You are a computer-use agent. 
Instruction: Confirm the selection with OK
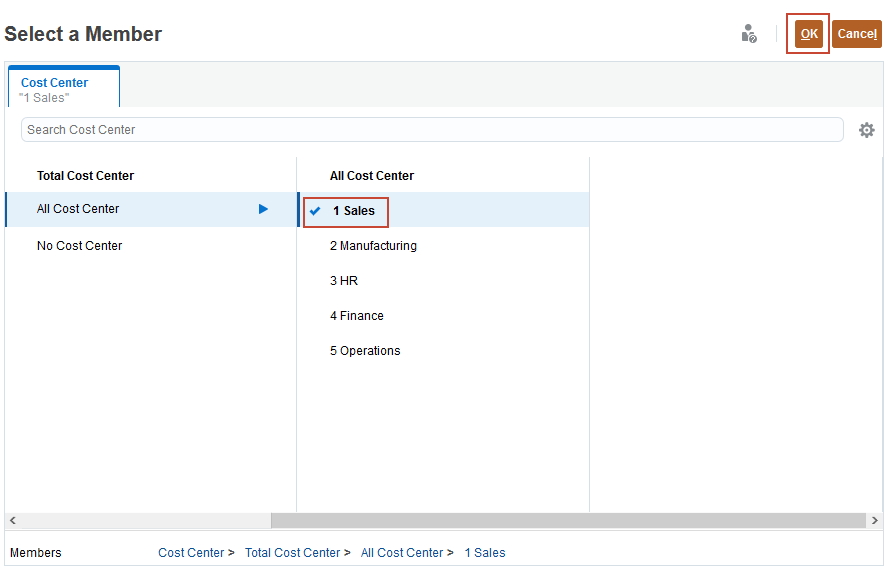[808, 33]
